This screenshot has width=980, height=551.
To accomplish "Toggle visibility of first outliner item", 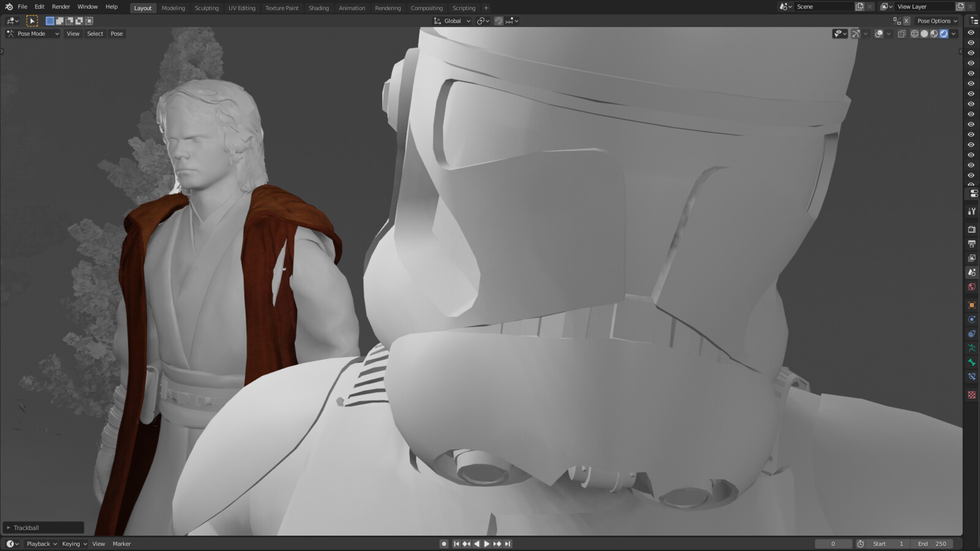I will (971, 32).
